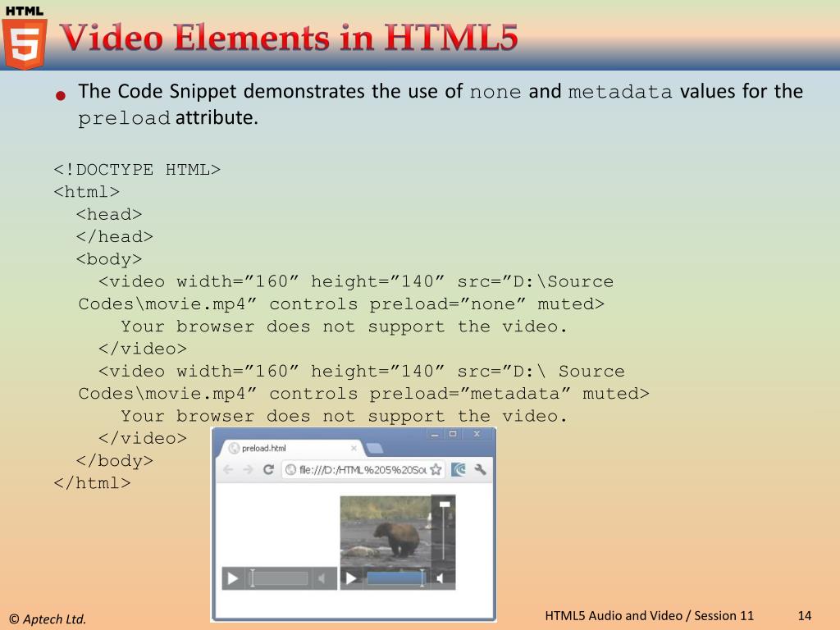840x630 pixels.
Task: Open a new browser tab
Action: tap(374, 449)
